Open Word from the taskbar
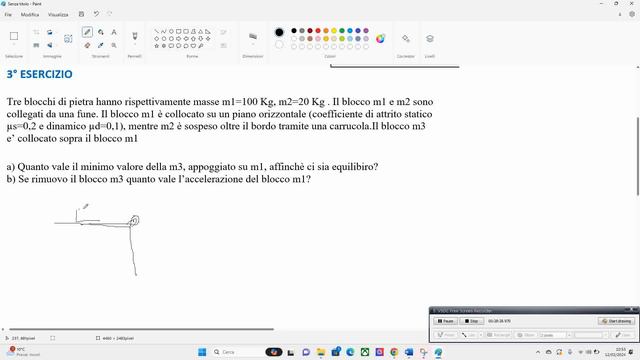Image resolution: width=640 pixels, height=360 pixels. click(x=409, y=352)
